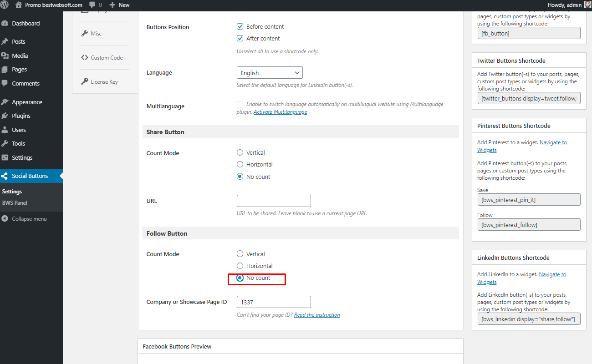Image resolution: width=592 pixels, height=364 pixels.
Task: Click the Tools wrench icon in sidebar
Action: click(5, 143)
